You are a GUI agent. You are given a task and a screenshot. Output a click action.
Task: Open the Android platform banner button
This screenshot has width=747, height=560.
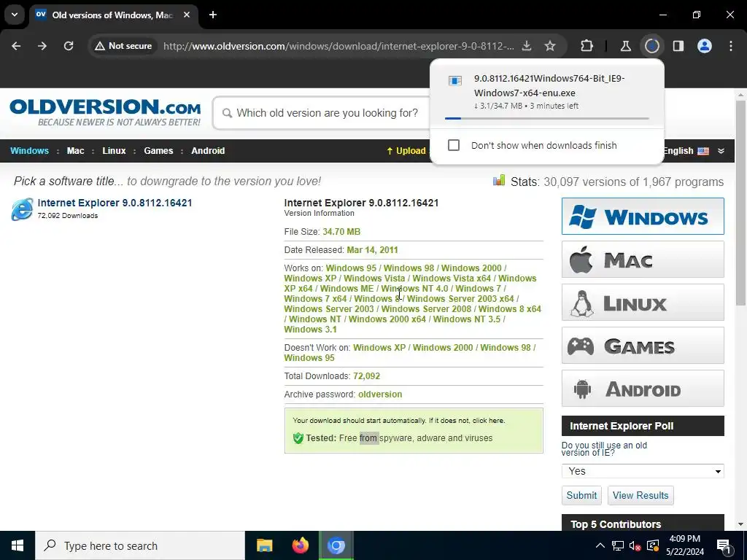(x=643, y=389)
